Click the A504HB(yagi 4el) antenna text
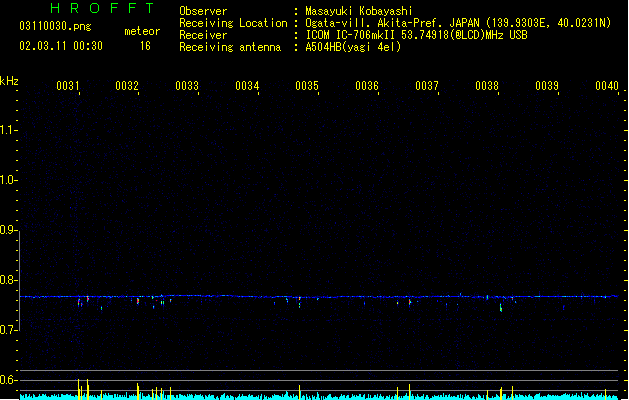This screenshot has width=629, height=400. [353, 47]
